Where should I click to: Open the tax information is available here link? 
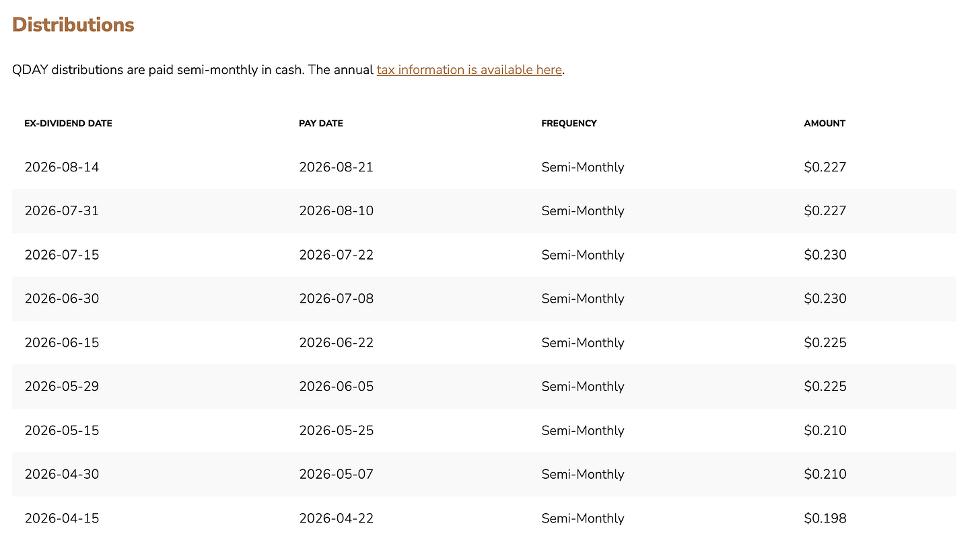(x=469, y=70)
